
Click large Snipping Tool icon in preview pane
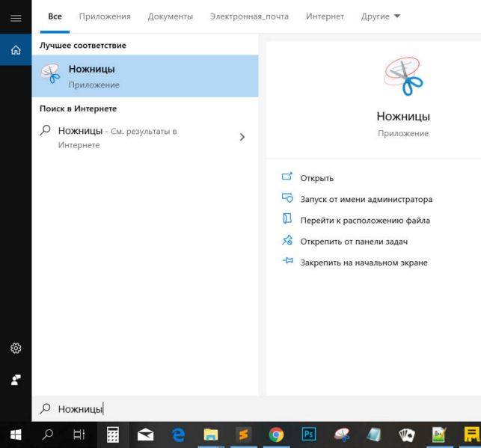coord(403,76)
